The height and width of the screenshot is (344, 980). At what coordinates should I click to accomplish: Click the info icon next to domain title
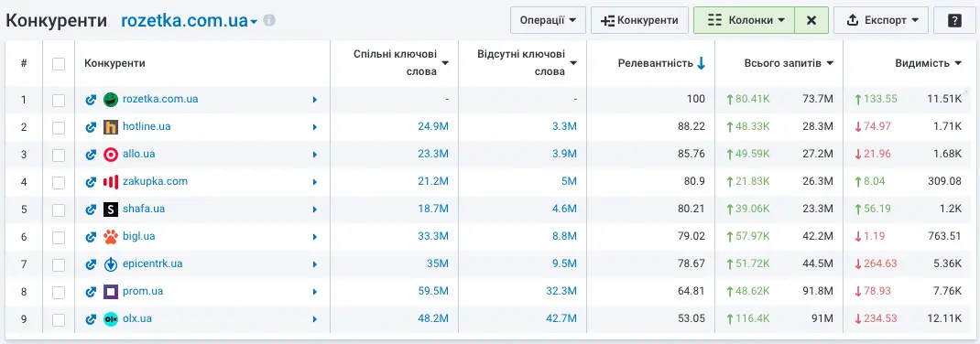tap(269, 21)
